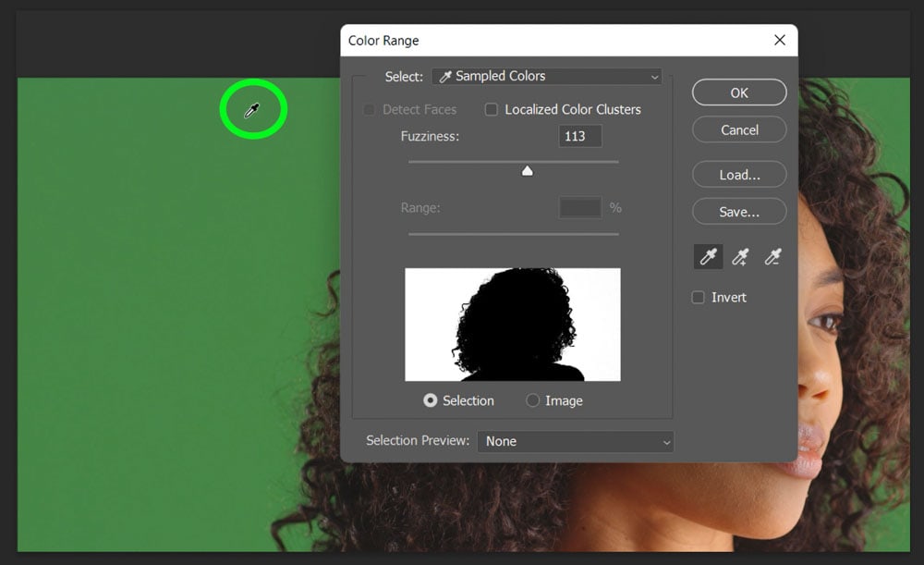Choose the Add to Sample eyedropper
924x565 pixels.
pos(740,257)
